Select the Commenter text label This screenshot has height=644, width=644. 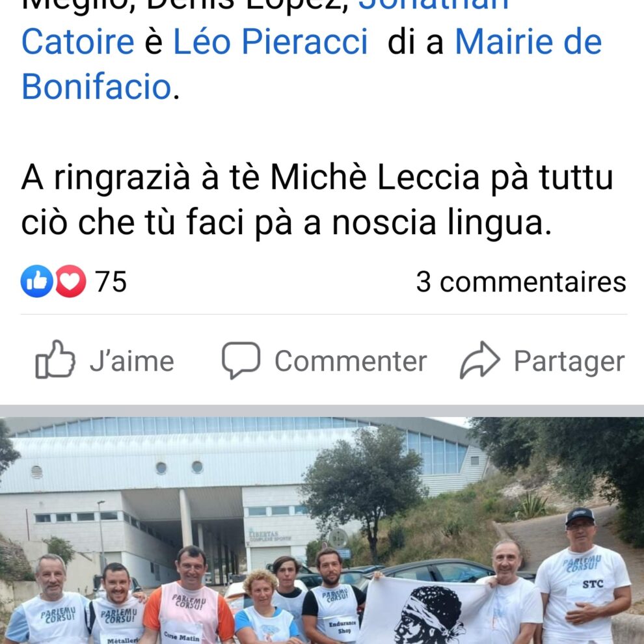(x=351, y=362)
